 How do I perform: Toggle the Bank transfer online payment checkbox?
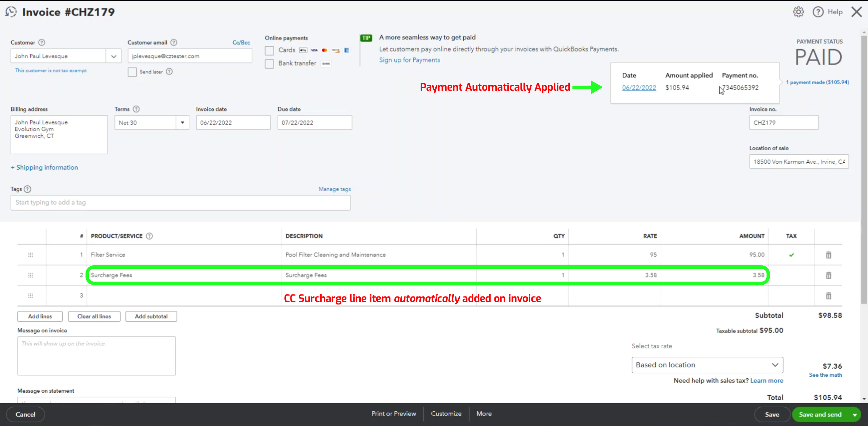[269, 63]
